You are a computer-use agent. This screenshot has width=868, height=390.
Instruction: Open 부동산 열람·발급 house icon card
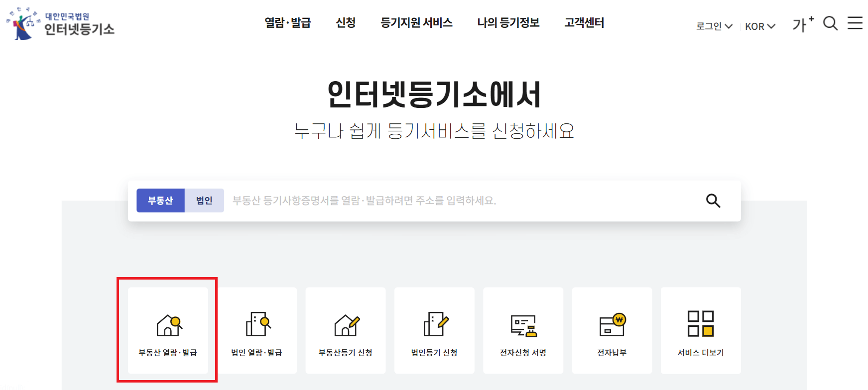click(x=168, y=330)
